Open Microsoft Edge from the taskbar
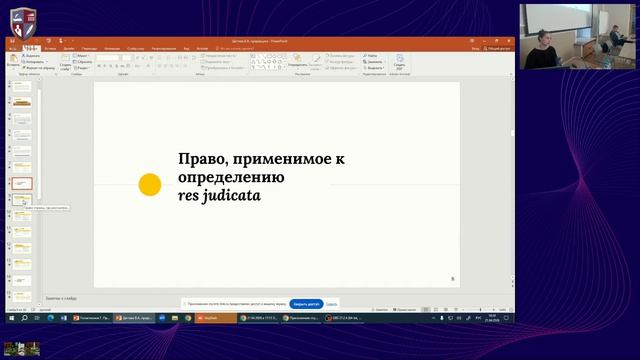 click(x=51, y=318)
